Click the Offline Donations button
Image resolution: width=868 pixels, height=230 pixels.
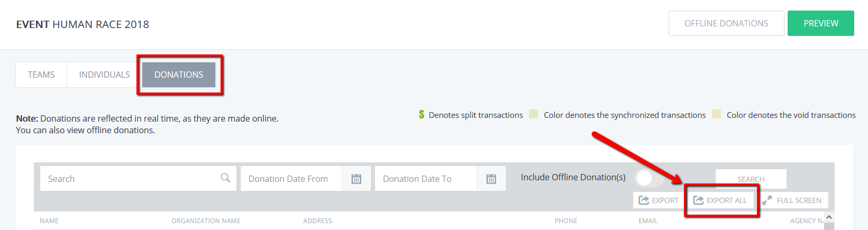726,23
